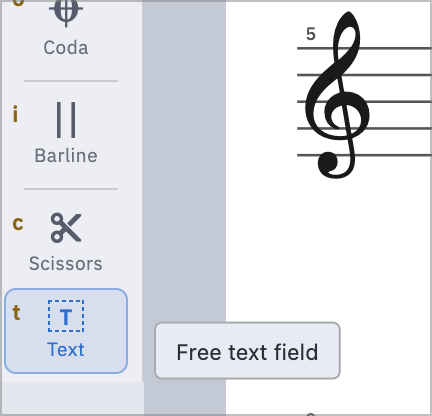Select measure number 5 above staff
This screenshot has width=432, height=416.
click(x=311, y=34)
